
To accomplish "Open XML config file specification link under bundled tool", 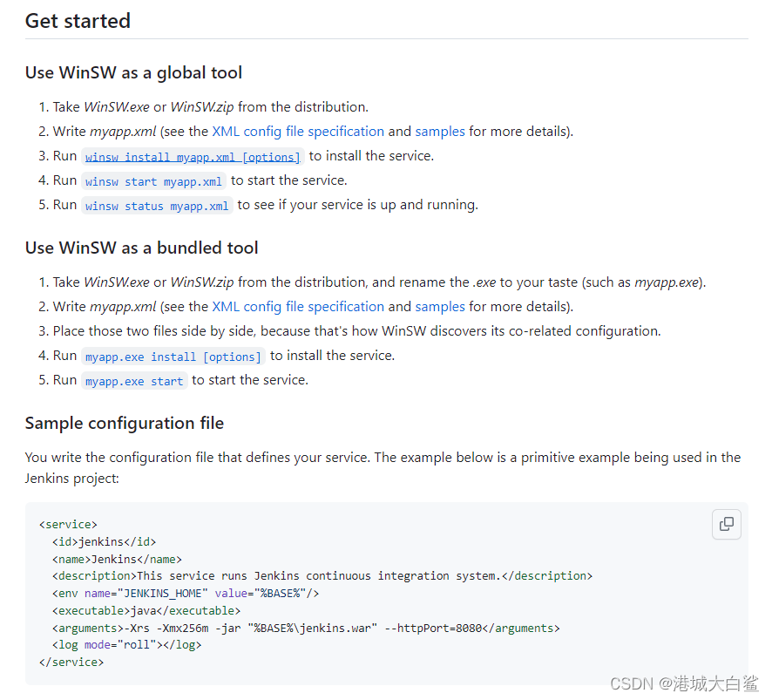I will pyautogui.click(x=298, y=307).
